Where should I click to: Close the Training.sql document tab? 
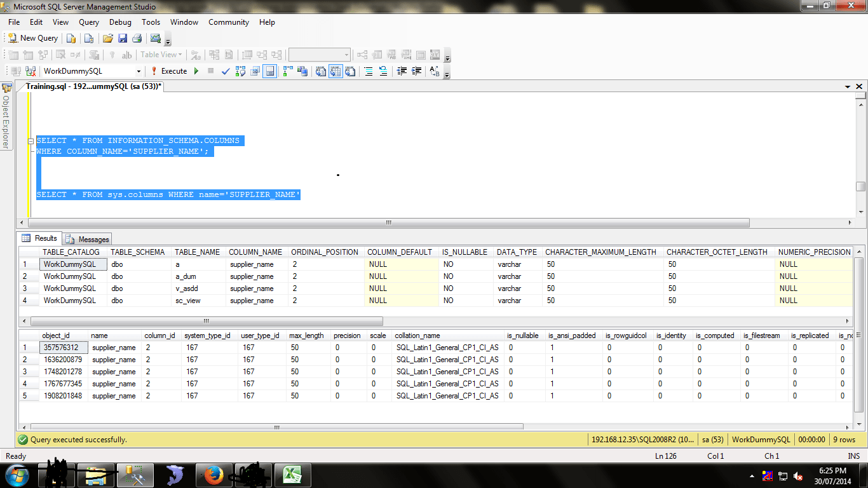click(859, 86)
